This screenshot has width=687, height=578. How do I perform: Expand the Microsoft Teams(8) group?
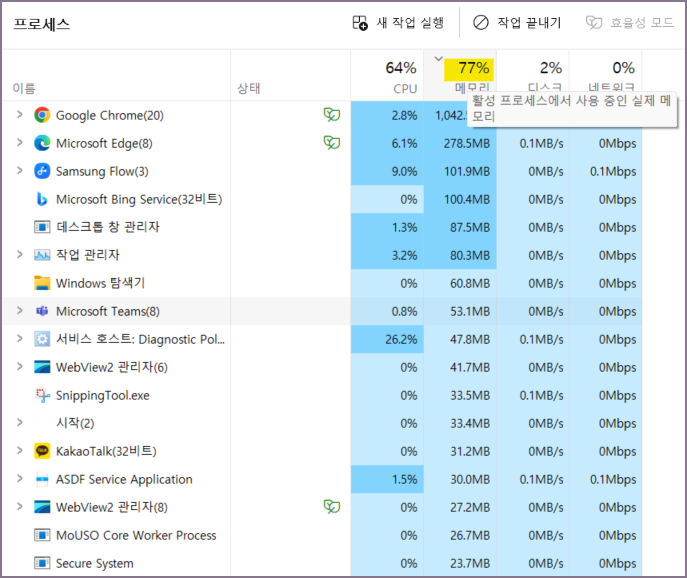[19, 311]
